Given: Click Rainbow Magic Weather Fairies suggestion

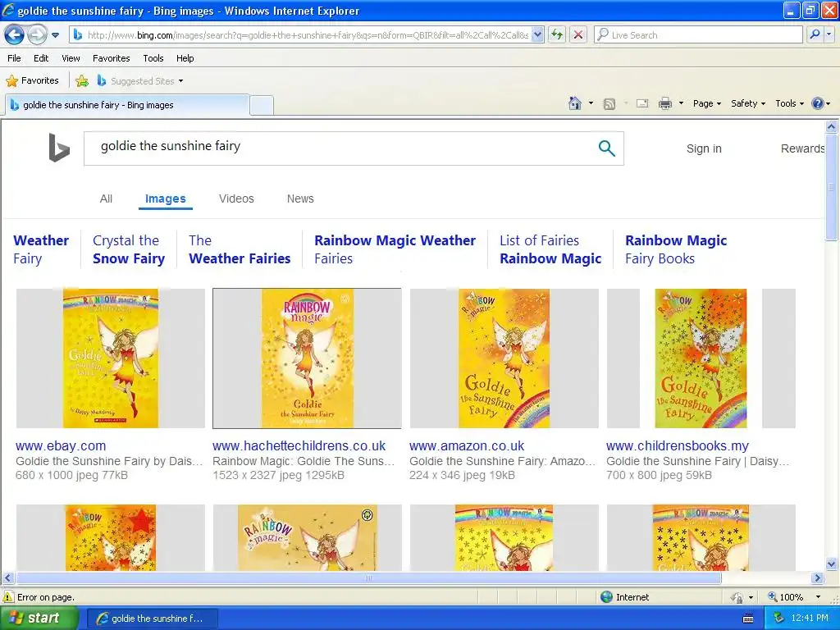Looking at the screenshot, I should click(x=395, y=249).
